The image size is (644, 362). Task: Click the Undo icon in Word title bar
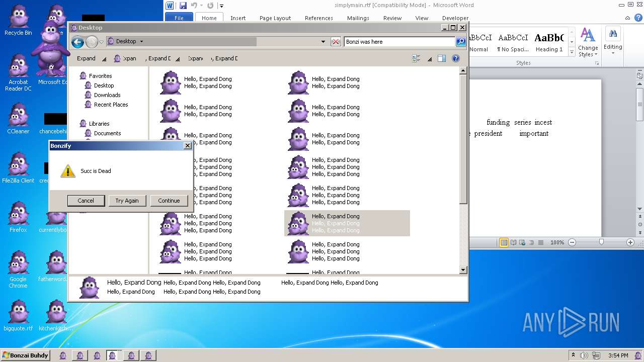point(194,6)
